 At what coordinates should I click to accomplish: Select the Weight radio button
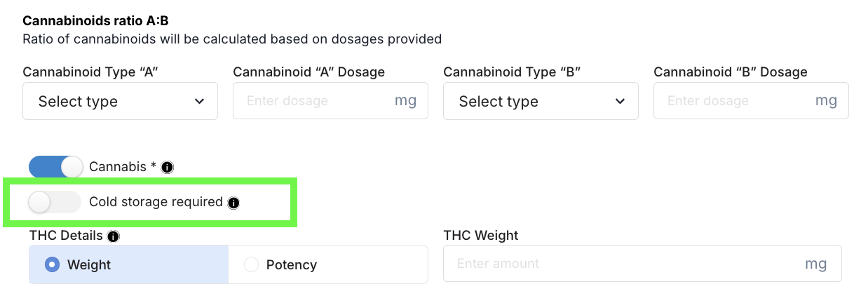pyautogui.click(x=52, y=264)
